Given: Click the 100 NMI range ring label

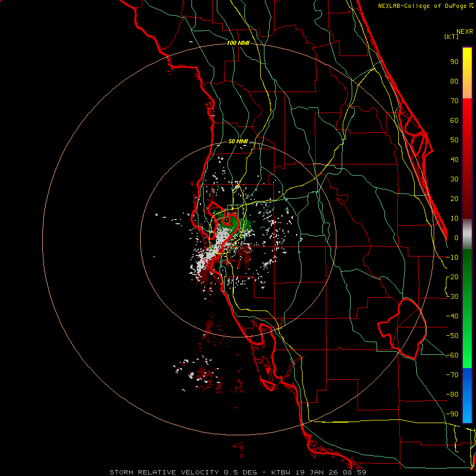Looking at the screenshot, I should click(238, 43).
